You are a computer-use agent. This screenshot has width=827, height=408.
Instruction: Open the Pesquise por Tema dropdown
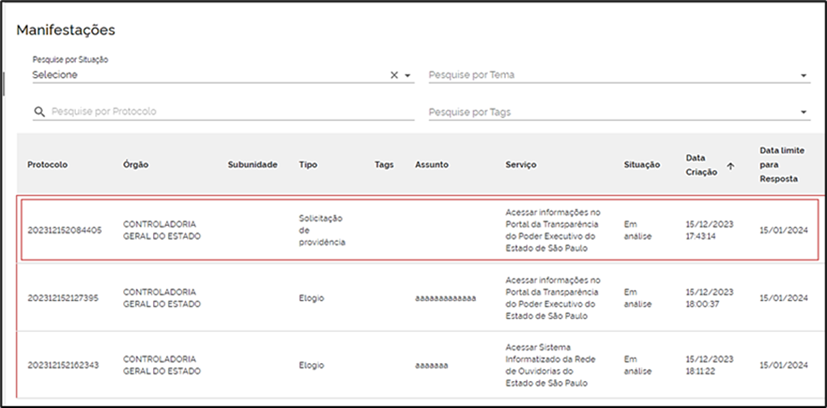point(619,75)
